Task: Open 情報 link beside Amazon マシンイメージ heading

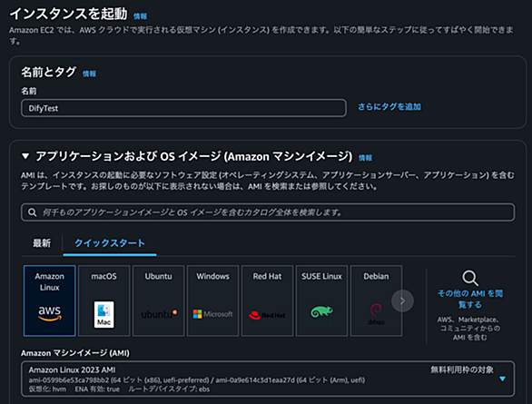Action: pos(366,158)
